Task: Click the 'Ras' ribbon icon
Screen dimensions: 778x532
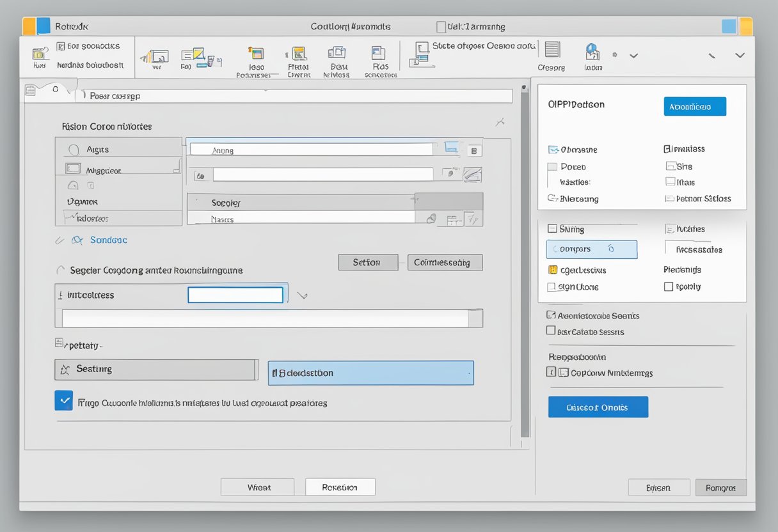Action: coord(379,54)
